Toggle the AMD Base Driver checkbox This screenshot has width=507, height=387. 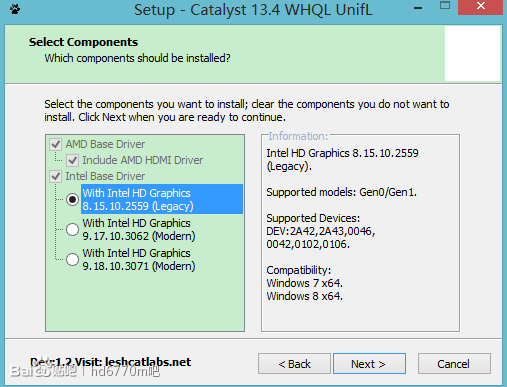(x=56, y=145)
